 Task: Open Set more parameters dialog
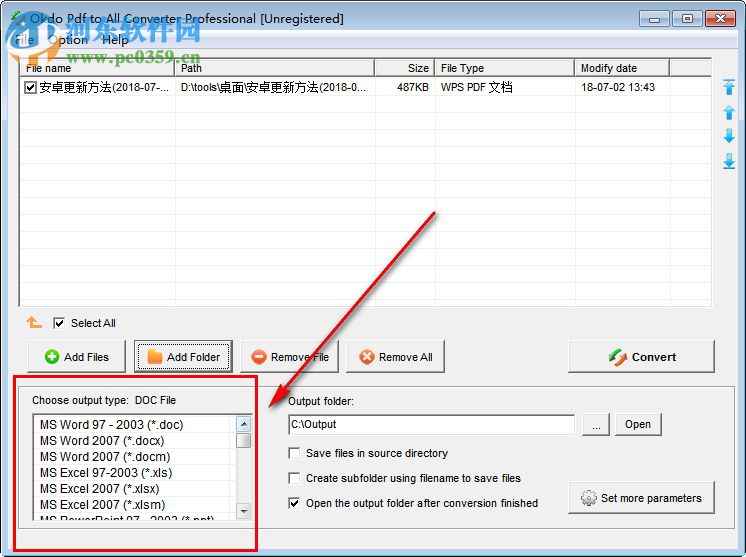[641, 498]
